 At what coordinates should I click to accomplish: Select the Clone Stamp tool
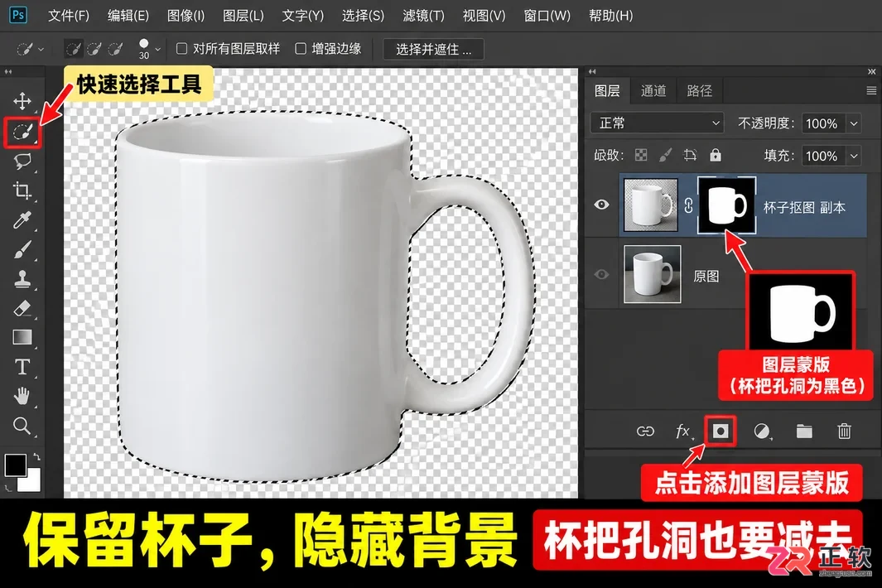coord(22,278)
